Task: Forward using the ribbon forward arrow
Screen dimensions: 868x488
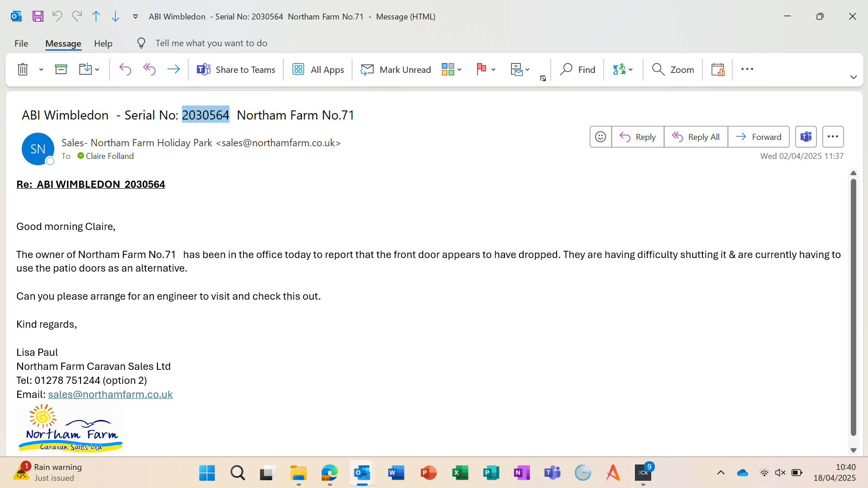Action: pyautogui.click(x=173, y=69)
